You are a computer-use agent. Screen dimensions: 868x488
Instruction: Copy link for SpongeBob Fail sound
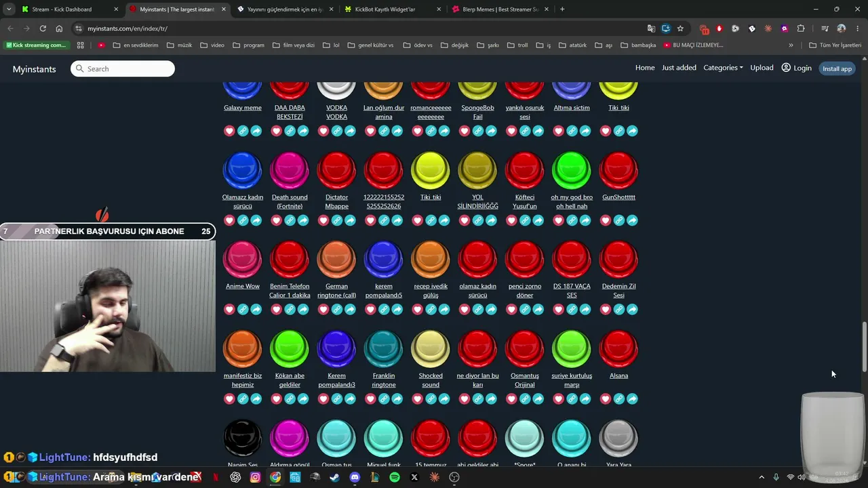coord(478,131)
